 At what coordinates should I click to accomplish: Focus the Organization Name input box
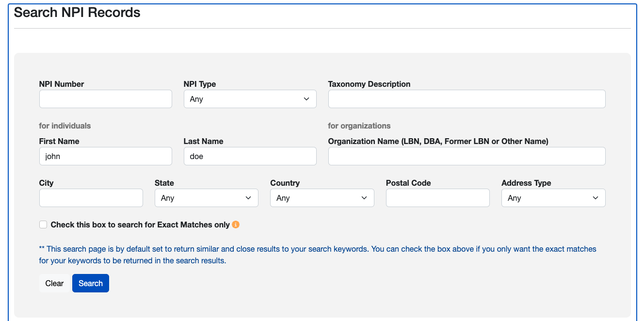467,156
